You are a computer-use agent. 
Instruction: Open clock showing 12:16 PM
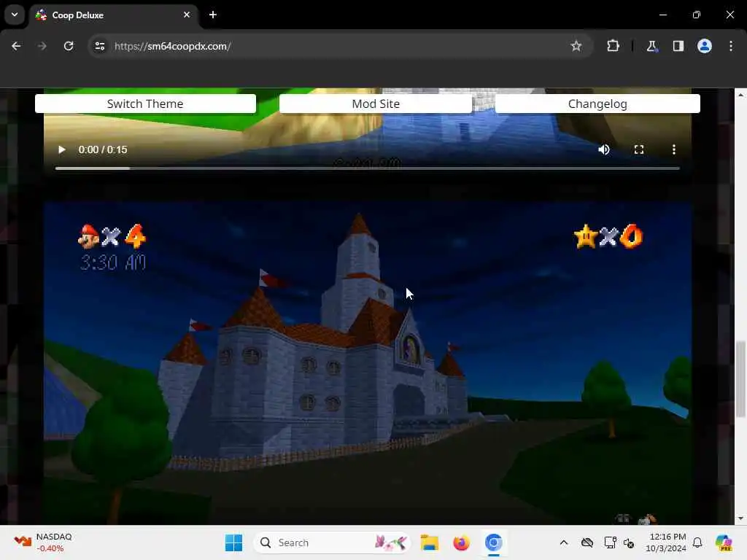point(666,542)
